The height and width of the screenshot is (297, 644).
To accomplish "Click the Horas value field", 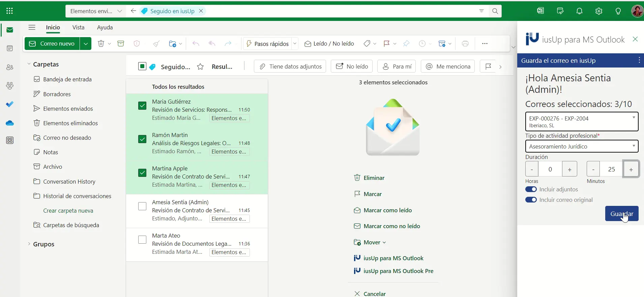I will (x=550, y=169).
